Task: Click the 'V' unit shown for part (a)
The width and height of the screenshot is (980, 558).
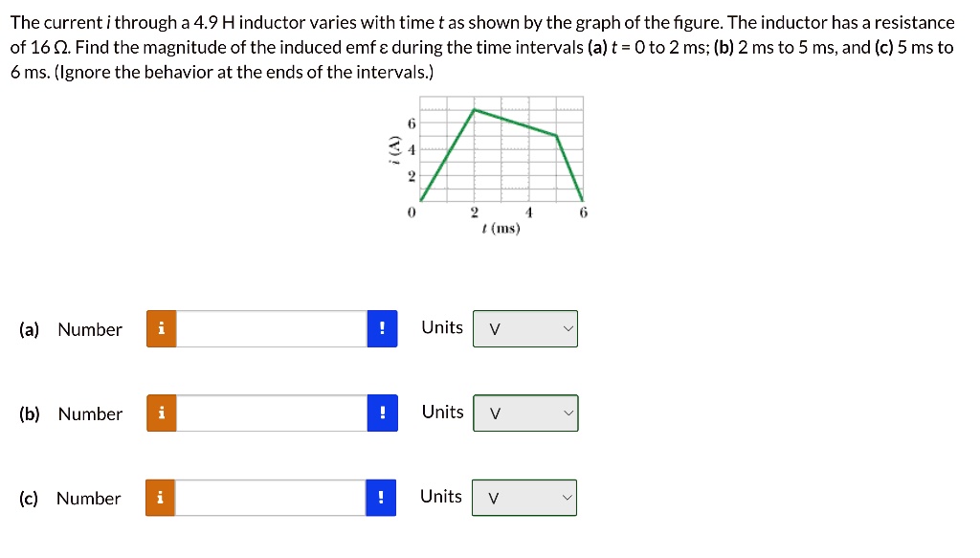Action: [x=494, y=329]
